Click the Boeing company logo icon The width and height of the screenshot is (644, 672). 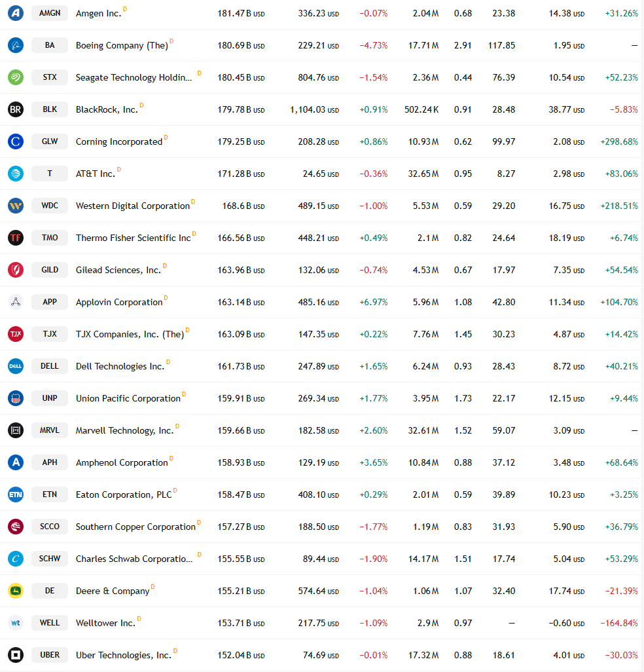click(x=16, y=45)
